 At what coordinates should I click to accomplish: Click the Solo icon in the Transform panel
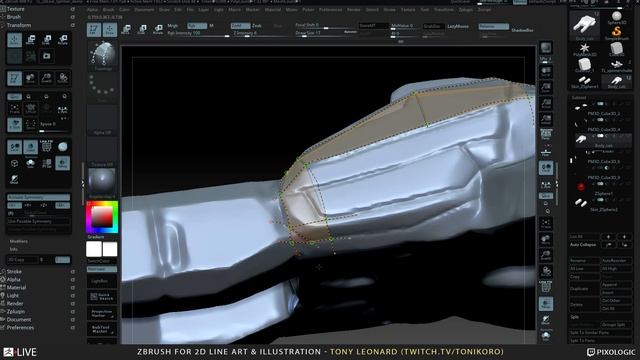(x=31, y=163)
